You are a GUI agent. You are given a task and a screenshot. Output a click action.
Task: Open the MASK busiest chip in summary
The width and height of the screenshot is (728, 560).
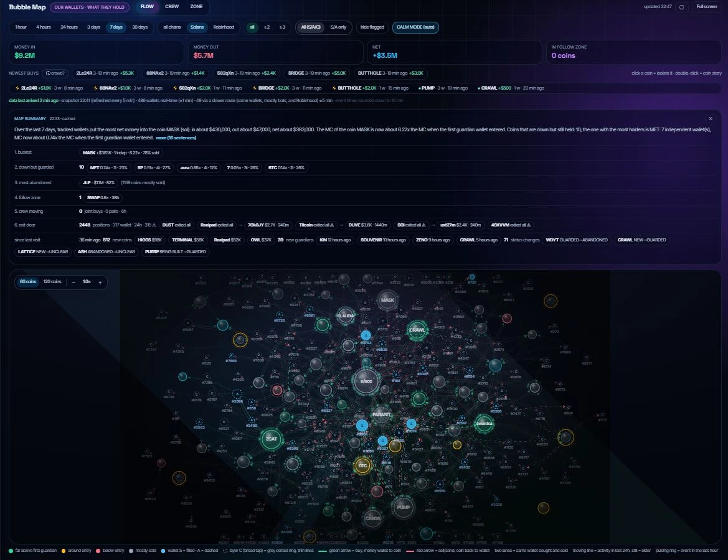[121, 152]
